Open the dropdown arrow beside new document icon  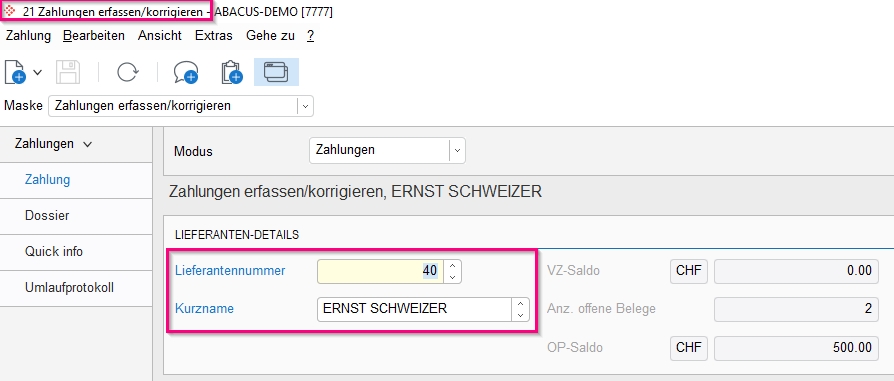click(x=38, y=72)
